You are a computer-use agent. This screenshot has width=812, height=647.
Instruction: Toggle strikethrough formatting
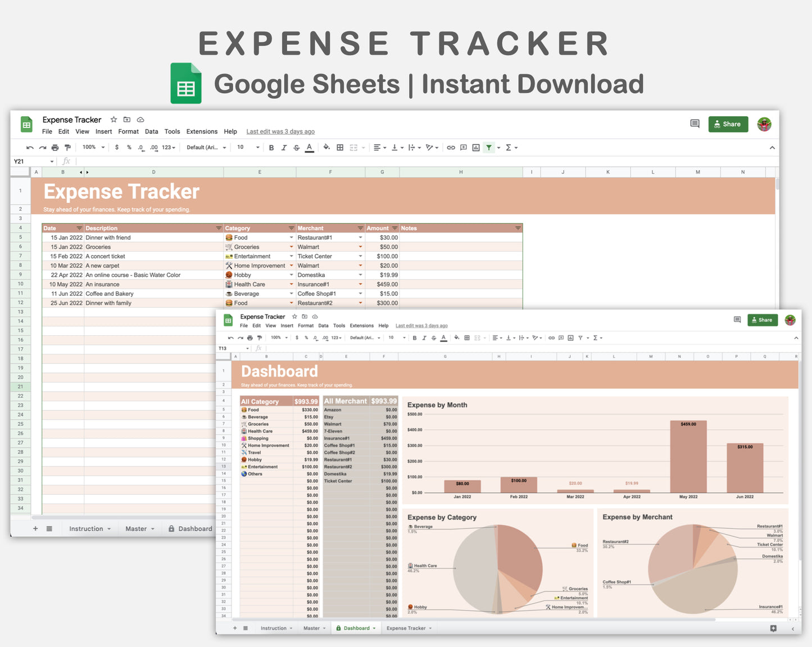296,147
